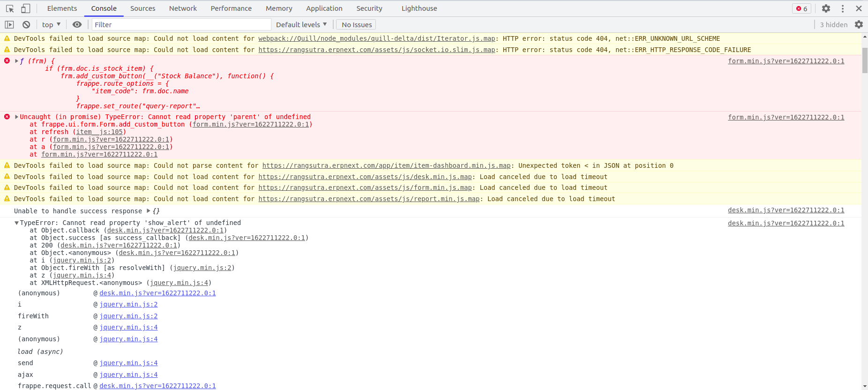Open the socket.io.slim.js.map link
Viewport: 868px width, 390px height.
377,50
